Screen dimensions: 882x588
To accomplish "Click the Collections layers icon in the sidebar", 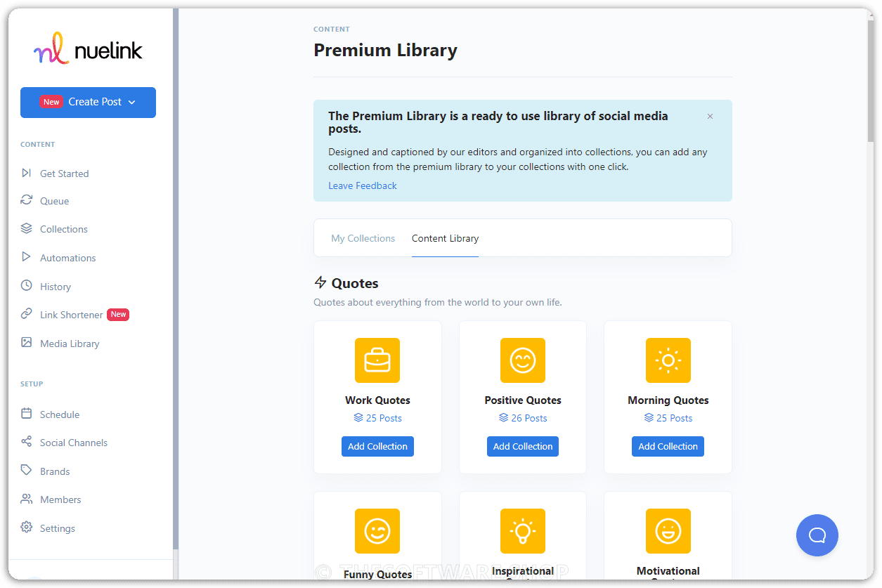I will (x=26, y=228).
